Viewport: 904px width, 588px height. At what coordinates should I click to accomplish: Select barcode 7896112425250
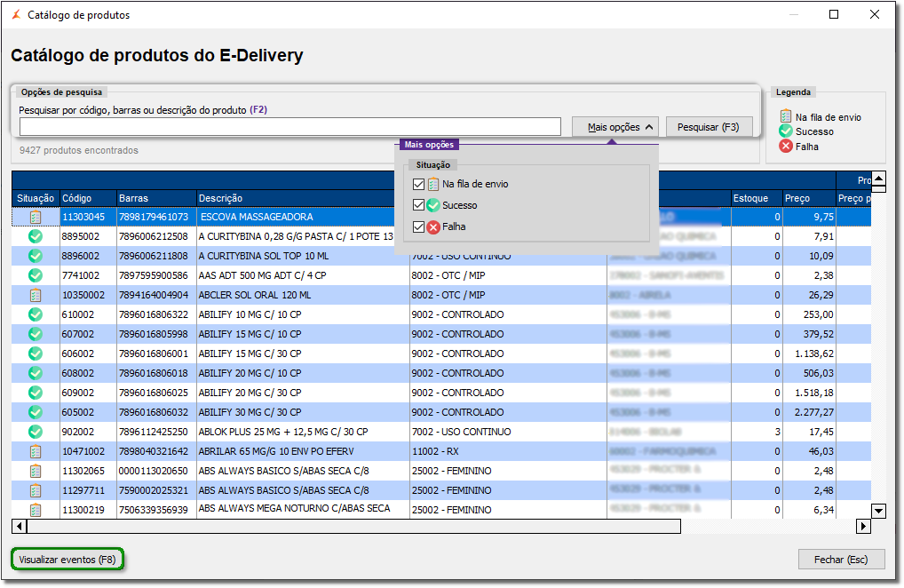pyautogui.click(x=157, y=432)
